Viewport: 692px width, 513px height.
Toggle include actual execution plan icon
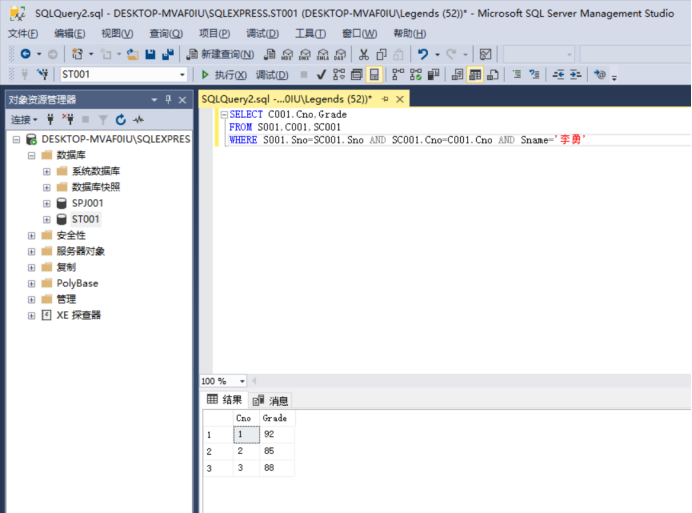(x=398, y=74)
